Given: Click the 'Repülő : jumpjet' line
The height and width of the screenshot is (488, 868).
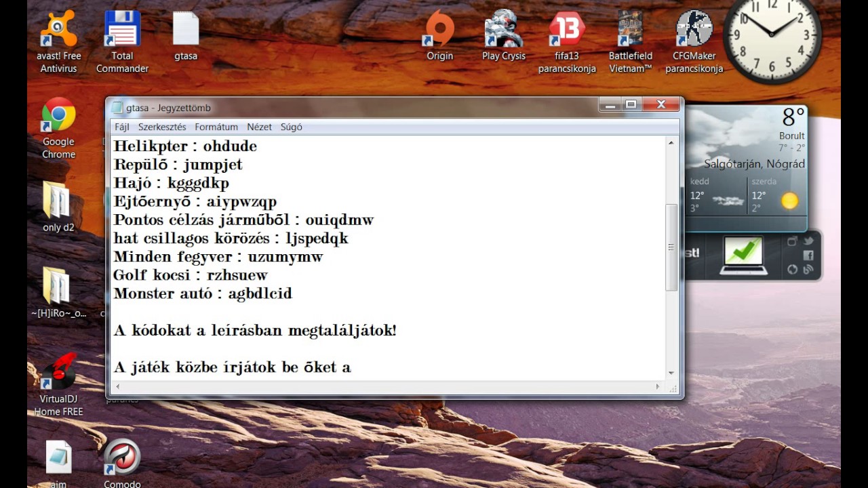Looking at the screenshot, I should point(178,165).
